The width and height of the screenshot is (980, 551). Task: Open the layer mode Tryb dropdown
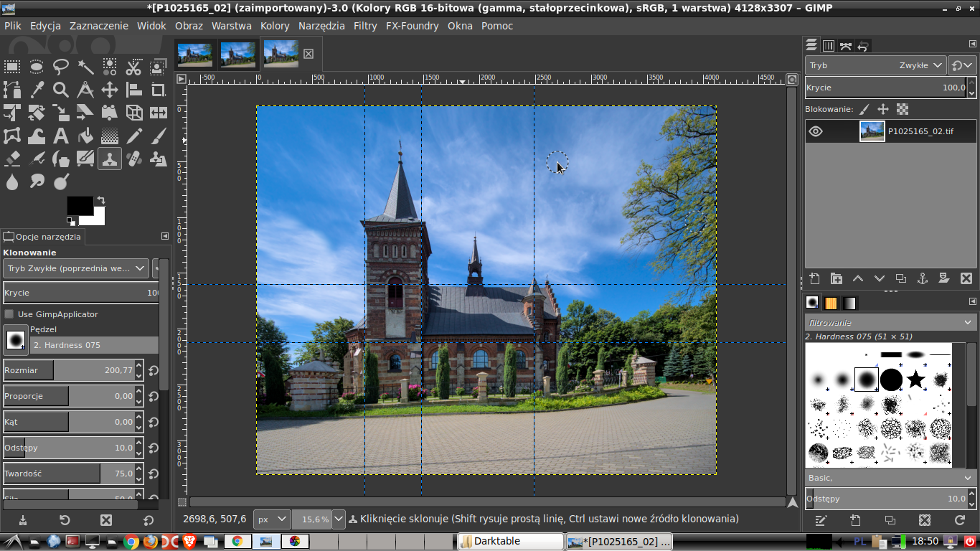875,65
